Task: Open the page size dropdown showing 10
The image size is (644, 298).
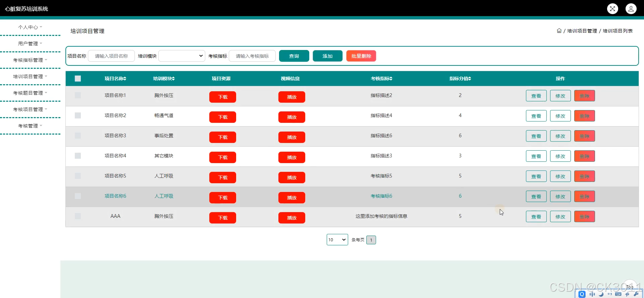Action: pyautogui.click(x=337, y=240)
